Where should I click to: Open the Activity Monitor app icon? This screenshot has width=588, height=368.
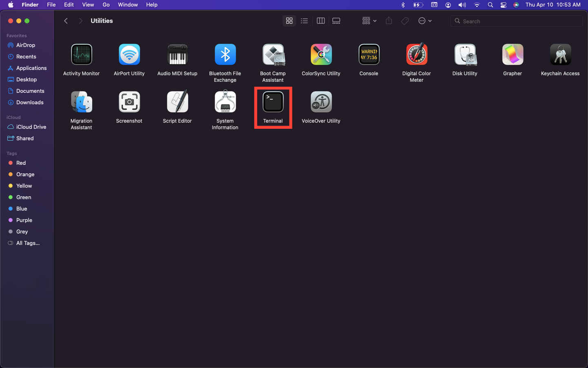click(81, 55)
